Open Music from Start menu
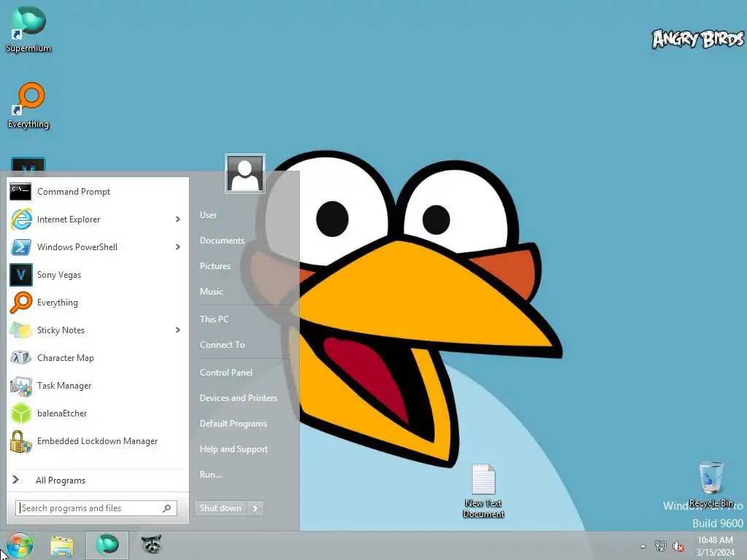The image size is (747, 560). click(x=212, y=292)
